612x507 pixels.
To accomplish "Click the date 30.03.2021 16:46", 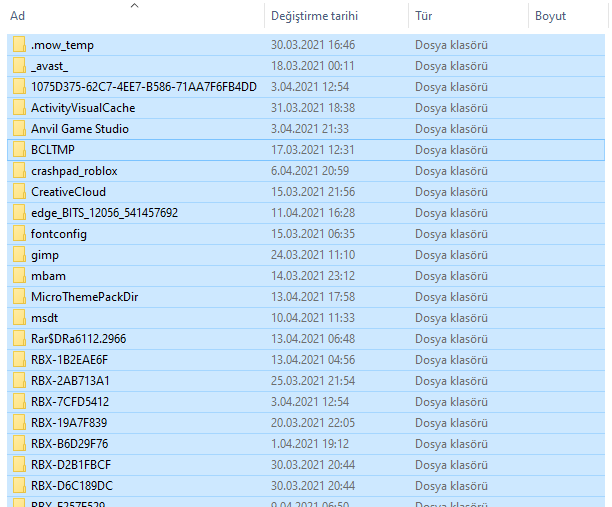I will click(x=313, y=45).
